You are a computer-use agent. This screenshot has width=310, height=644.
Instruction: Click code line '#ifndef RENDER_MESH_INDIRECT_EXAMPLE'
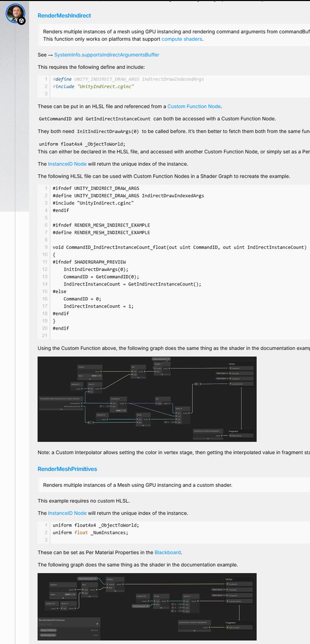[102, 225]
